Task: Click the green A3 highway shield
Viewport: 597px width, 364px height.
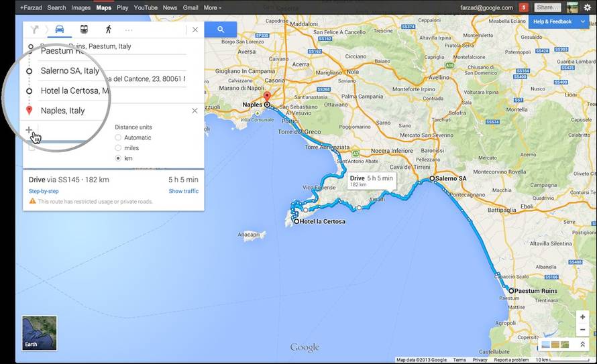Action: click(356, 154)
